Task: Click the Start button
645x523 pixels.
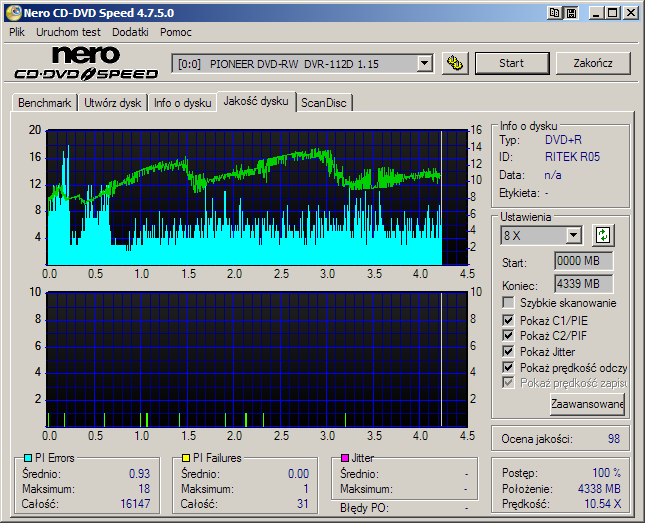Action: click(512, 63)
